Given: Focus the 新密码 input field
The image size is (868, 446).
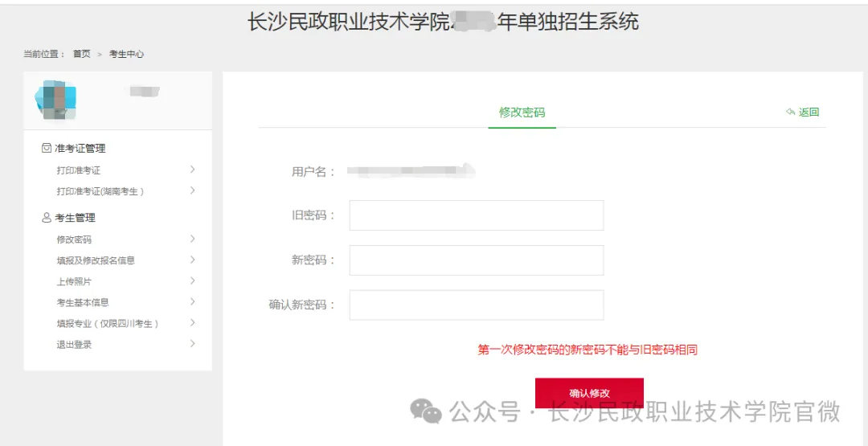Looking at the screenshot, I should point(476,260).
